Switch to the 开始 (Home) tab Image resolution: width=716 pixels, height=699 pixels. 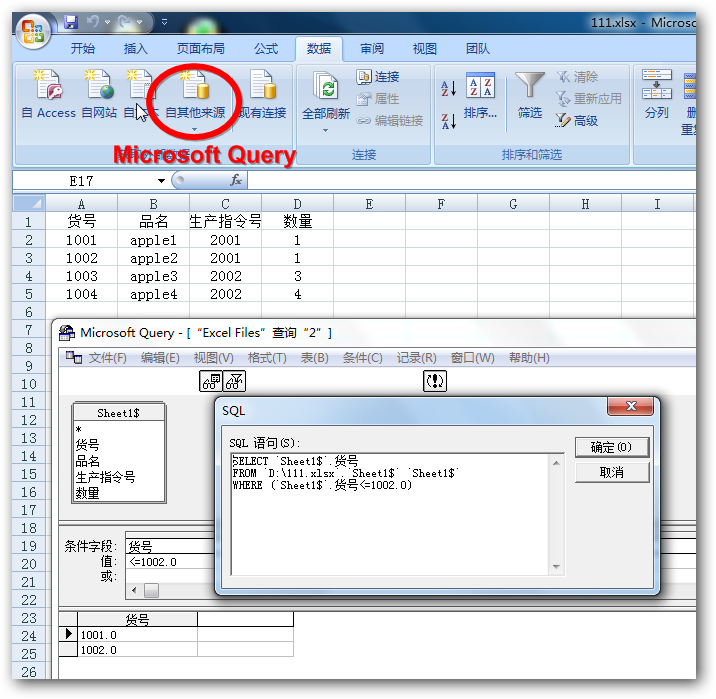click(x=83, y=48)
